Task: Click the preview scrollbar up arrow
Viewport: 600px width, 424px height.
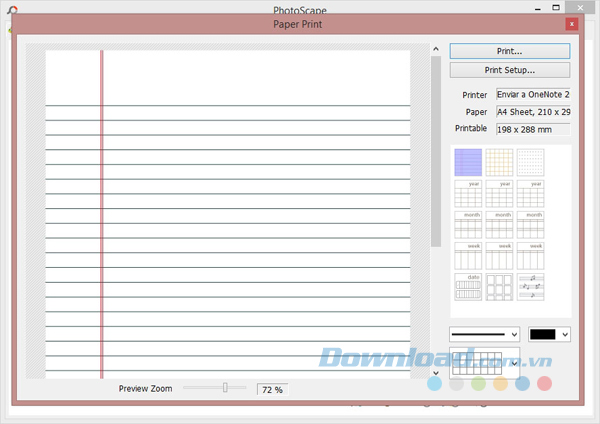Action: point(436,49)
